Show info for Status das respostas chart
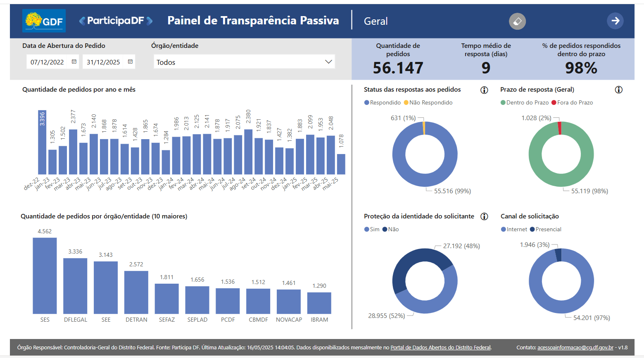644x358 pixels. pos(484,90)
